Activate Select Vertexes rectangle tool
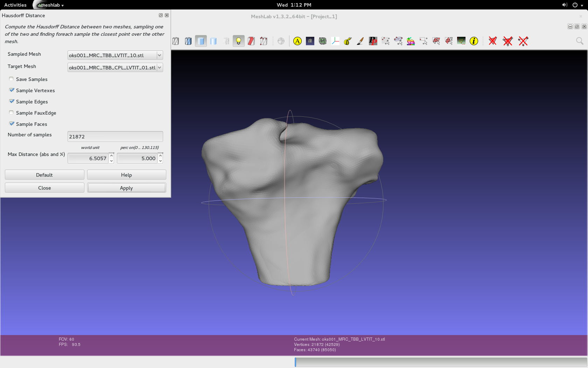The height and width of the screenshot is (368, 588). [x=423, y=41]
